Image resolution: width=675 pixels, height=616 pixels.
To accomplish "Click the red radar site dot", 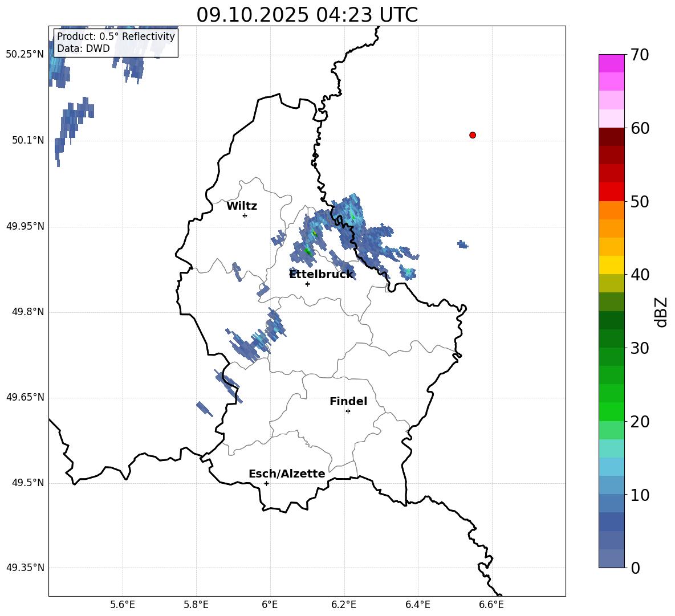I will 472,135.
